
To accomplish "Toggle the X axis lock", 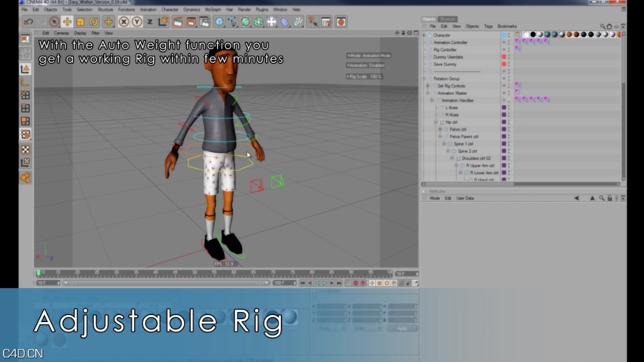I will click(x=123, y=22).
